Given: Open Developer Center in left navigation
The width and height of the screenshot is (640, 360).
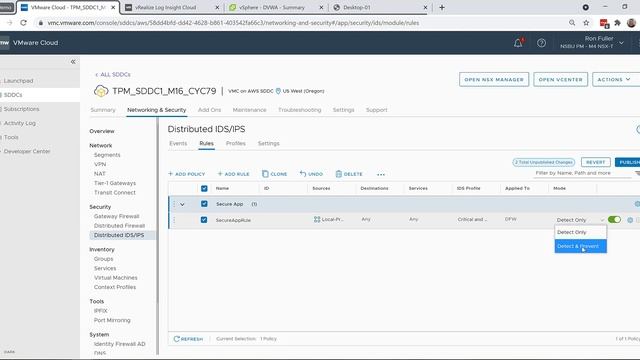Looking at the screenshot, I should 27,151.
